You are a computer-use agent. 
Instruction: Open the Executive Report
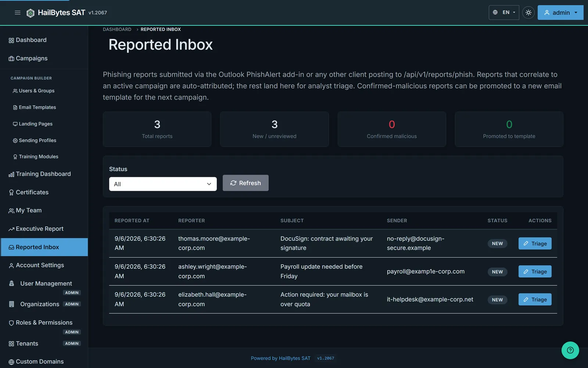(44, 229)
